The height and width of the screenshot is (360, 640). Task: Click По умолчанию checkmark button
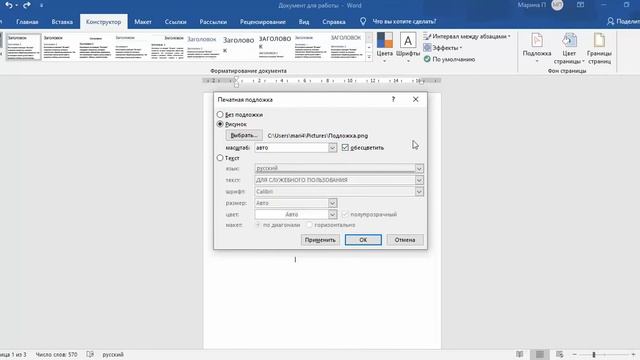[449, 59]
